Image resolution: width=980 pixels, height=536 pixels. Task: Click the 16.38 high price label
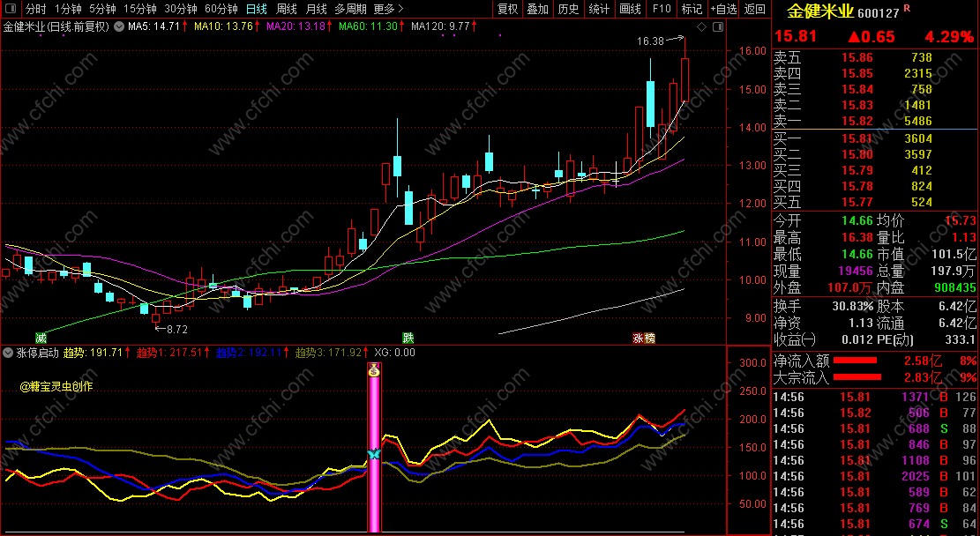(650, 41)
